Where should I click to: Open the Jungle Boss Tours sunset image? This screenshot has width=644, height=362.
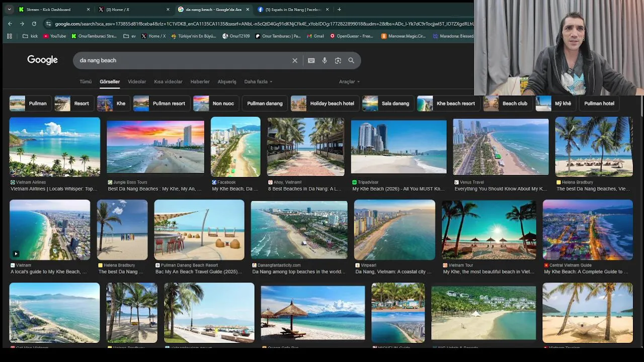[x=155, y=147]
